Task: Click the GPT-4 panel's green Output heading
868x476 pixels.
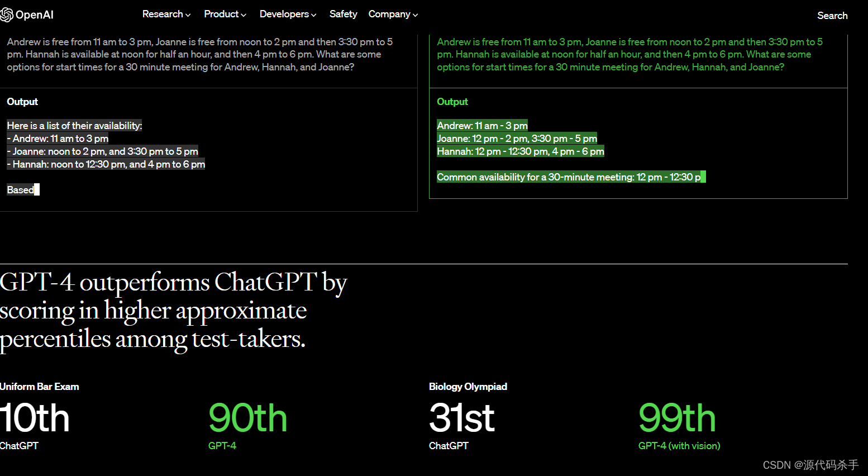Action: tap(452, 102)
